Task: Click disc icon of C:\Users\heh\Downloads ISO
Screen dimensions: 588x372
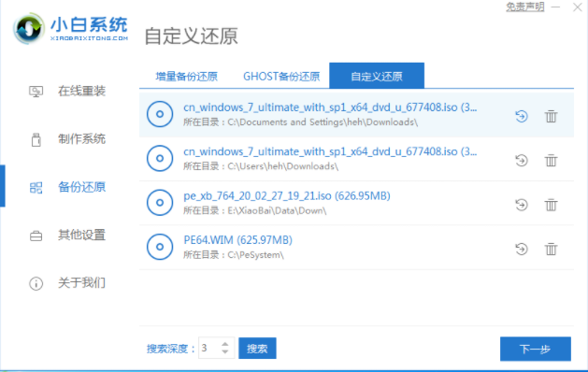Action: [x=160, y=158]
